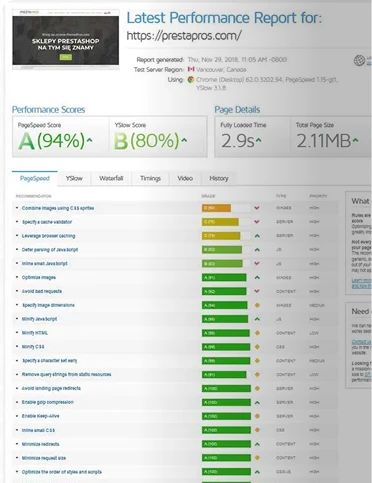
Task: Click the diamond icon on Minify HTML row
Action: (257, 333)
